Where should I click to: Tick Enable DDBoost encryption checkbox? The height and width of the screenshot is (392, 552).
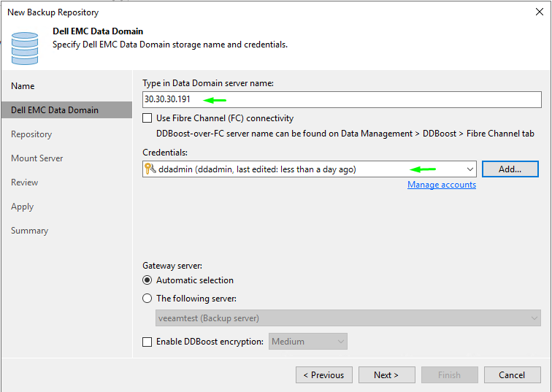[148, 342]
